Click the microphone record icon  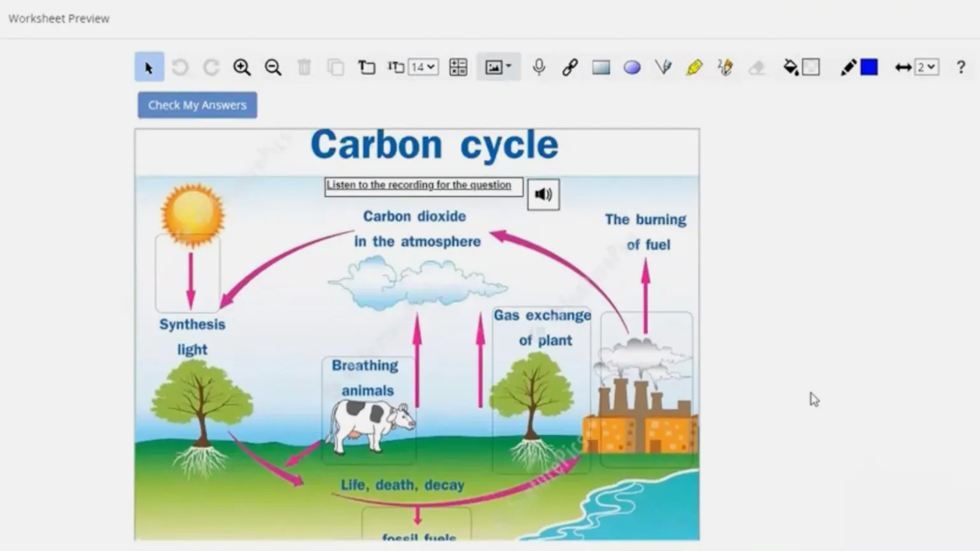[539, 67]
